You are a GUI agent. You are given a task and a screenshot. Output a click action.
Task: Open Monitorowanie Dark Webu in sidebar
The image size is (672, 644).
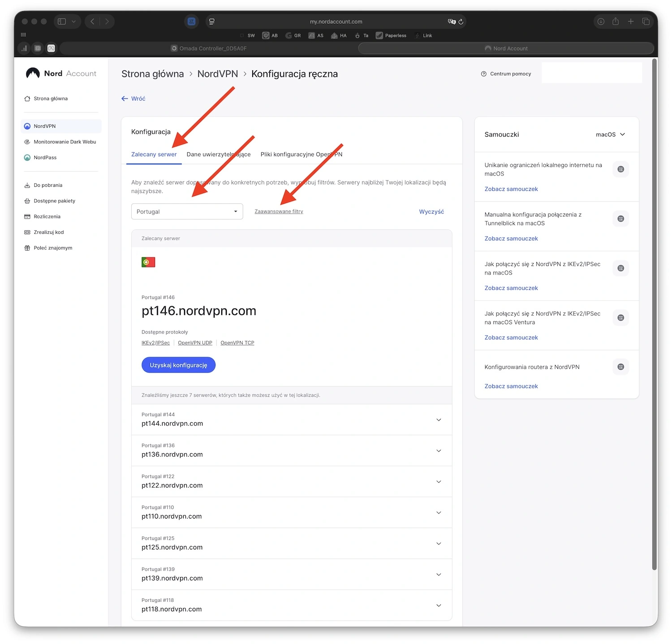coord(65,142)
